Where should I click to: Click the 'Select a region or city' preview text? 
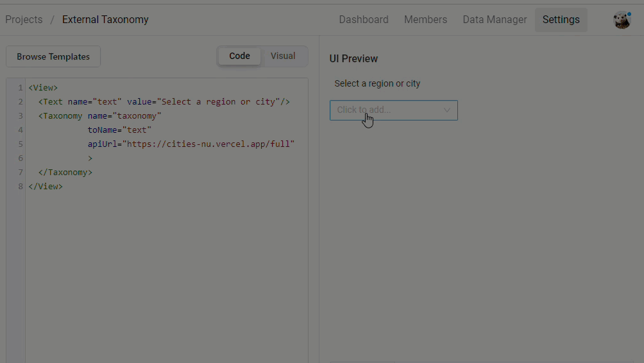tap(377, 84)
